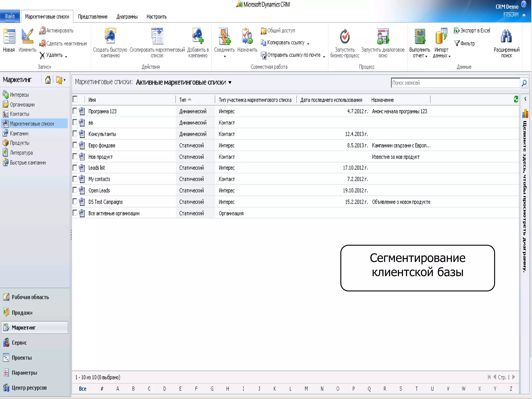Screen dimensions: 532x399
Task: Tick the checkbox for Евро фондове
Action: (75, 145)
